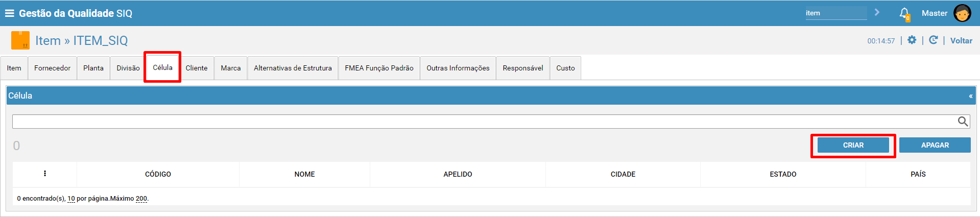Screen dimensions: 980x217
Task: Collapse the Célula panel with double chevron
Action: pyautogui.click(x=970, y=96)
